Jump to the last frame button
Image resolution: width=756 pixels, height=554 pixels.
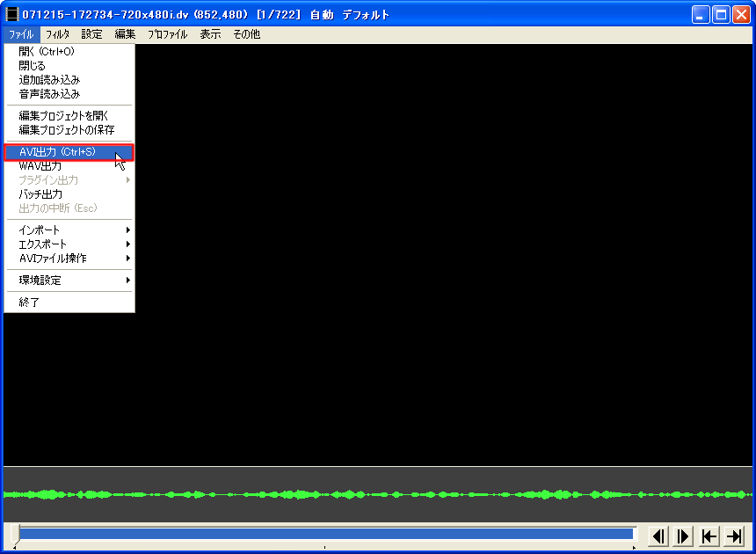[734, 536]
